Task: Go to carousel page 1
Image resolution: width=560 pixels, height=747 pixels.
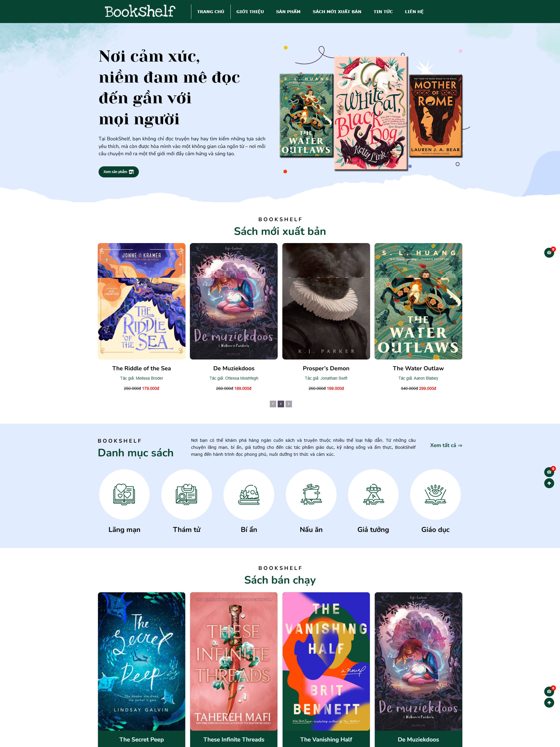Action: (x=273, y=404)
